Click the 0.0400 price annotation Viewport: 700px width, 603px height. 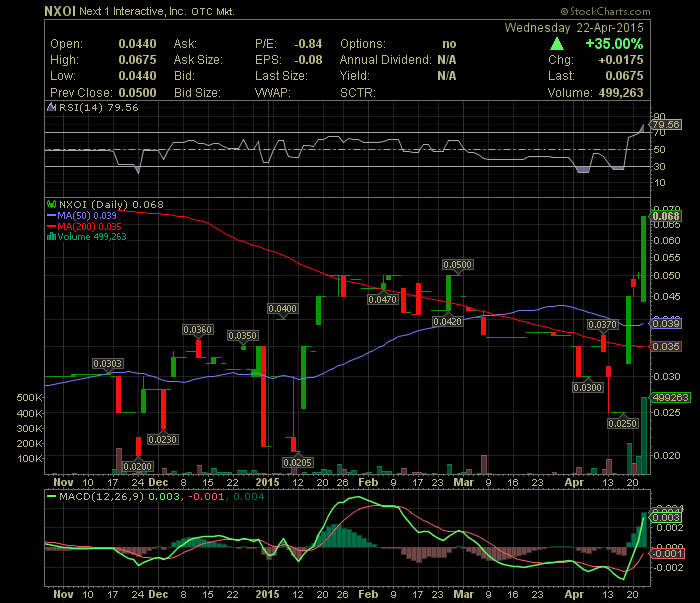tap(283, 309)
